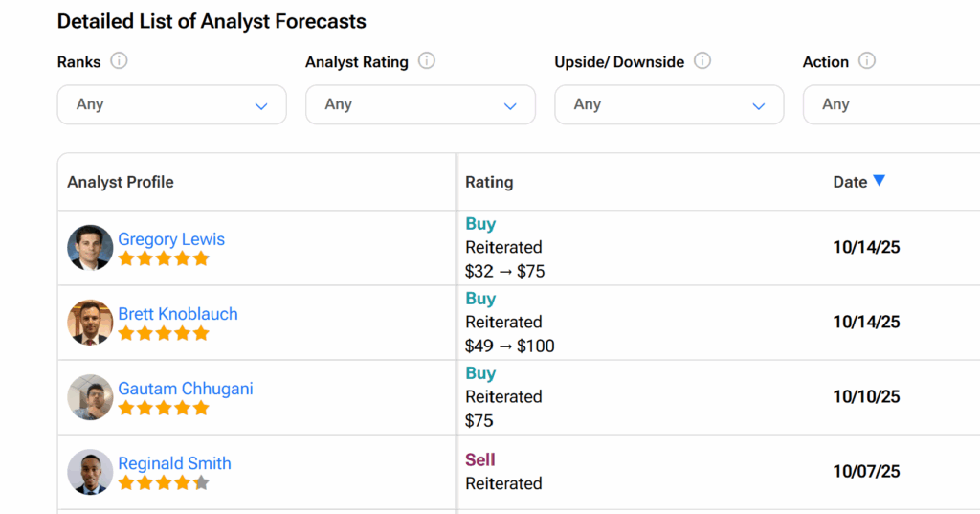Image resolution: width=980 pixels, height=514 pixels.
Task: Click Reginald Smith's profile picture
Action: tap(90, 472)
